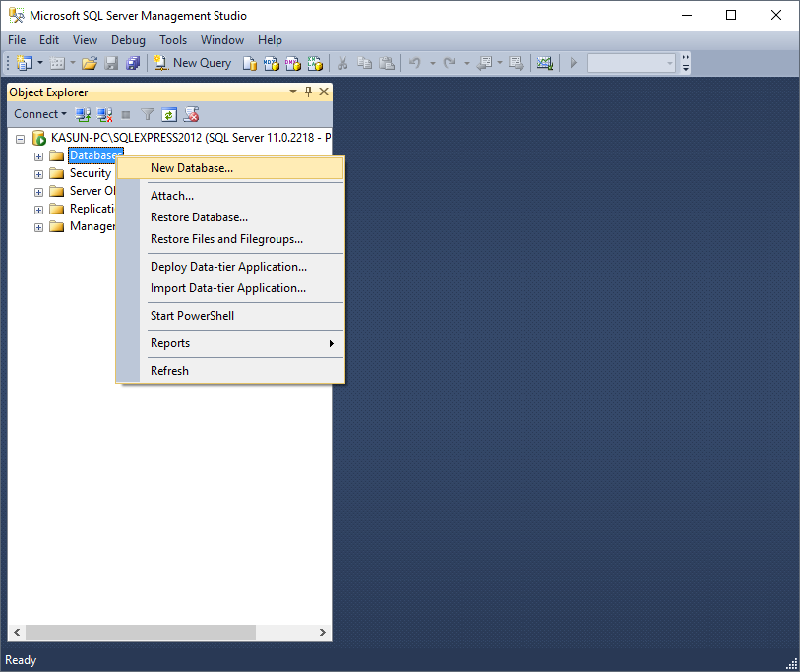Choose Refresh from context menu

coord(230,371)
